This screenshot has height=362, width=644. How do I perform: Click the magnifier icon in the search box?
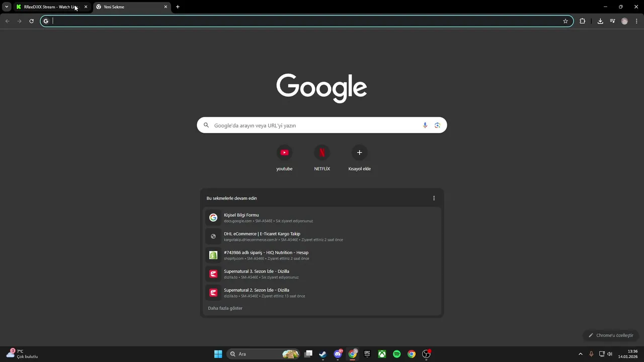click(x=206, y=125)
